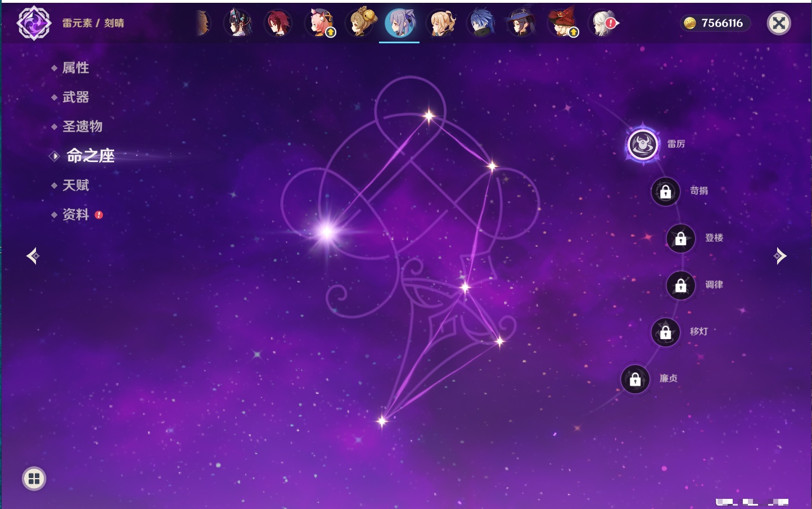The width and height of the screenshot is (812, 509).
Task: Select the red-hat character with upgrade arrow
Action: 562,23
